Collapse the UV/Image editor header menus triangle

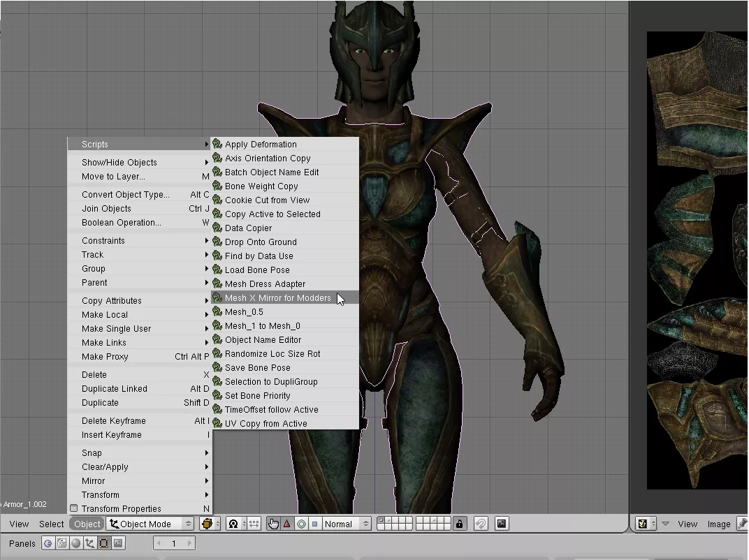click(x=665, y=524)
